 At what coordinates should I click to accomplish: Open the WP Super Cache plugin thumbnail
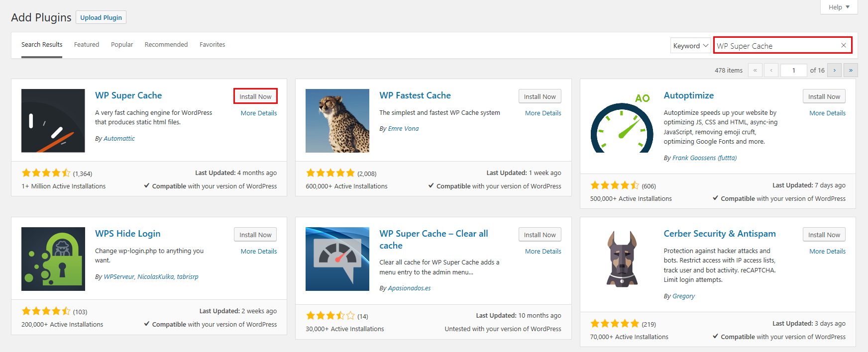tap(53, 121)
